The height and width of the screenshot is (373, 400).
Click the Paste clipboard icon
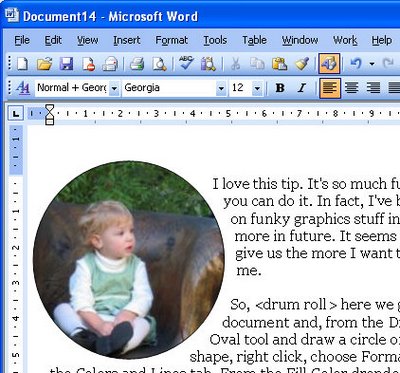pyautogui.click(x=279, y=63)
